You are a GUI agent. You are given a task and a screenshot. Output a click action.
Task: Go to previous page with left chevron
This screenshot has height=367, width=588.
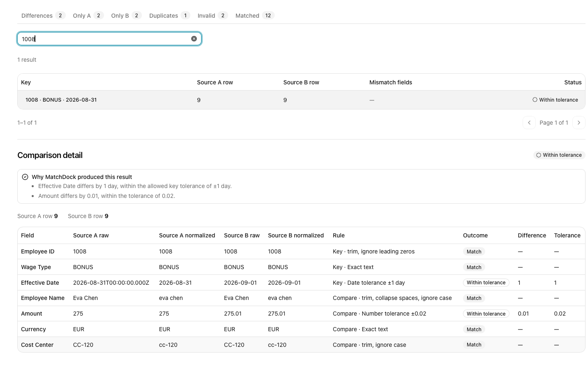[x=529, y=123]
